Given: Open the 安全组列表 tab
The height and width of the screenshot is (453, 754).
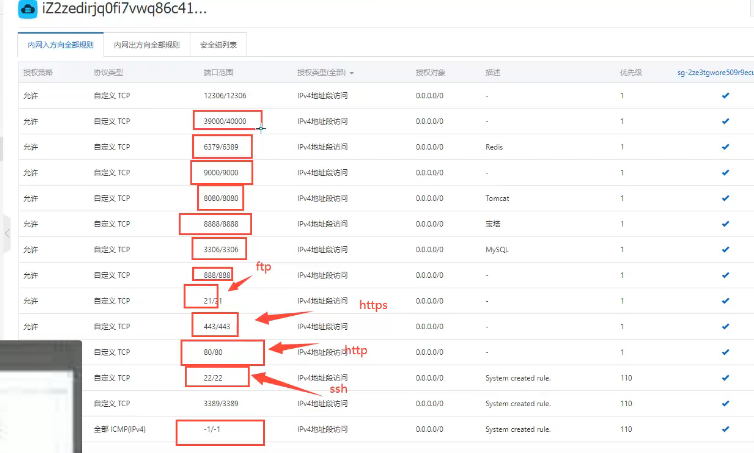Looking at the screenshot, I should (x=218, y=45).
